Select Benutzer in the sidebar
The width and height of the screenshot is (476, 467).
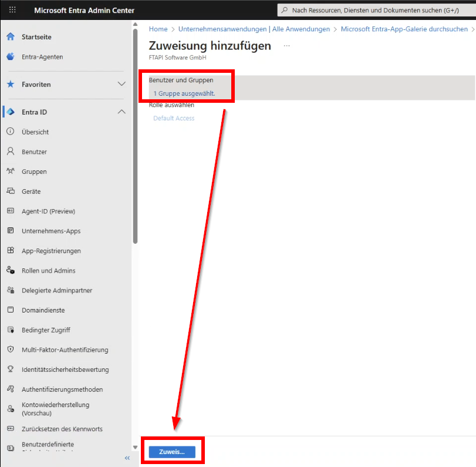click(x=34, y=152)
